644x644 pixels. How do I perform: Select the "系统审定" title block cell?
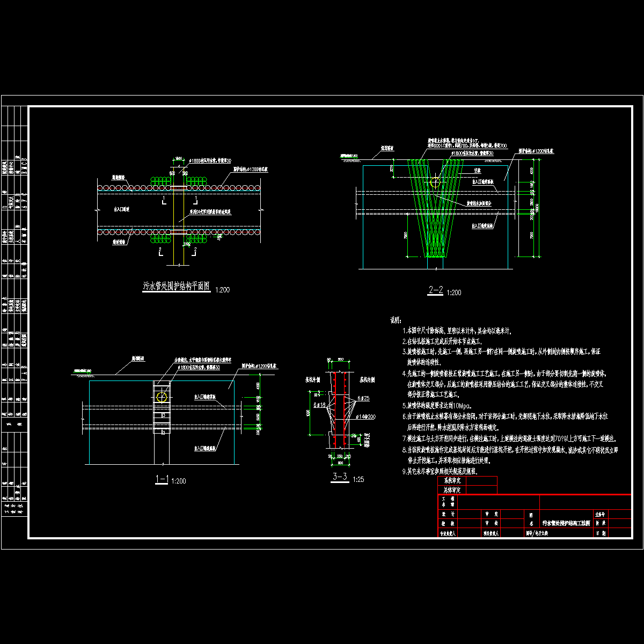[x=452, y=481]
